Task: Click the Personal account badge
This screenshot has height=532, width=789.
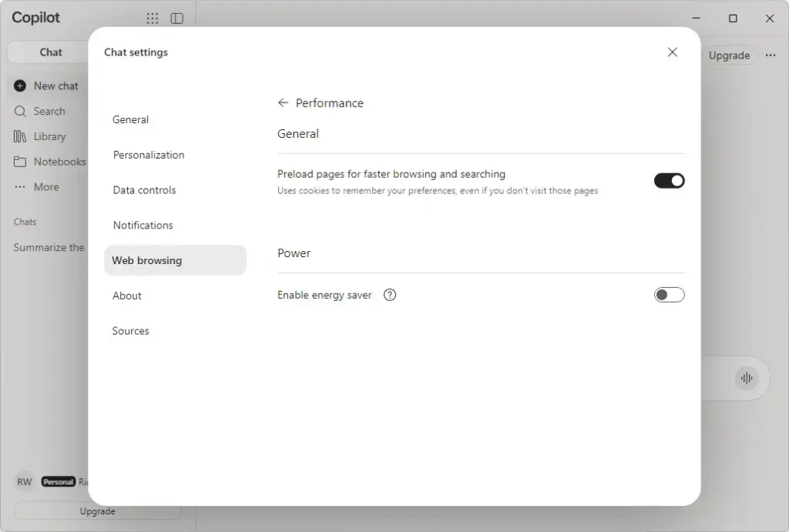Action: [59, 482]
